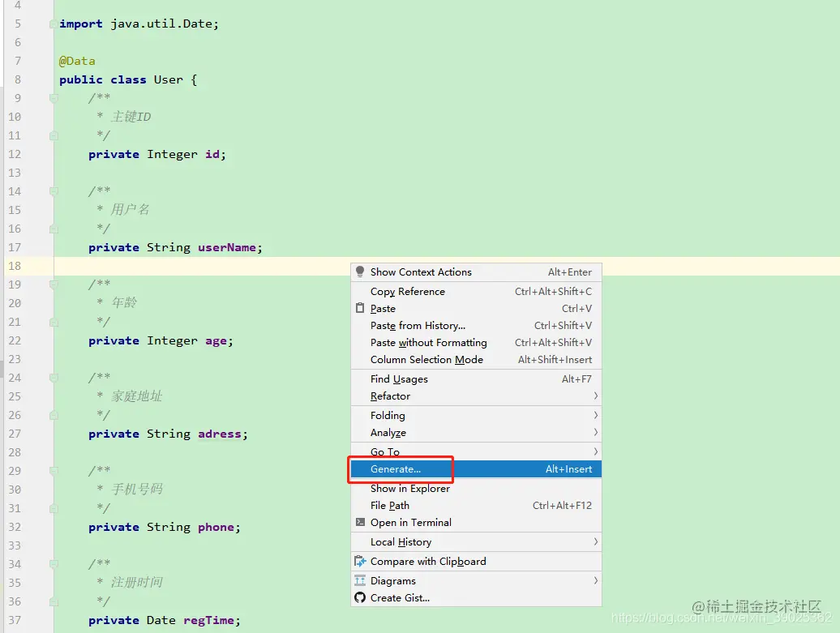
Task: Click the terminal icon beside Open in Terminal
Action: (360, 522)
